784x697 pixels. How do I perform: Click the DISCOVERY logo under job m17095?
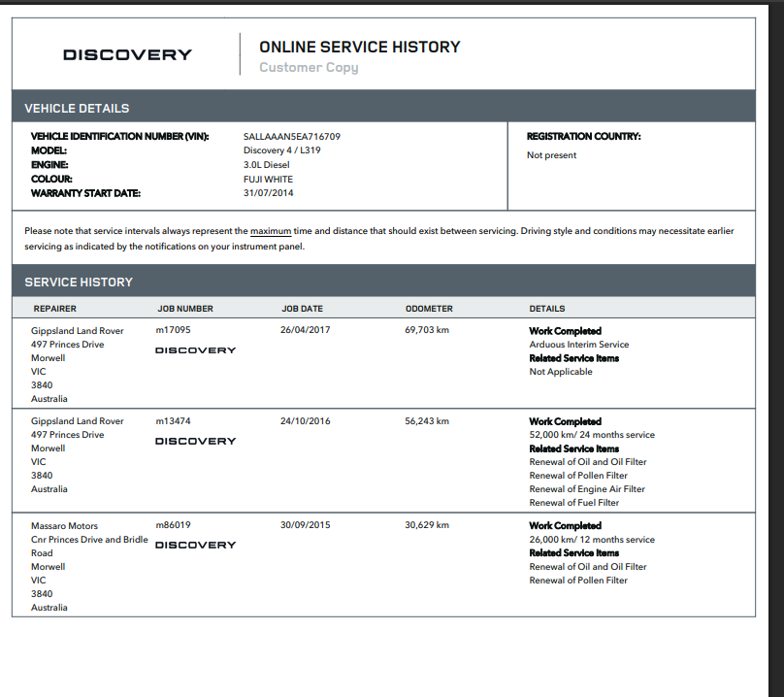click(x=195, y=350)
